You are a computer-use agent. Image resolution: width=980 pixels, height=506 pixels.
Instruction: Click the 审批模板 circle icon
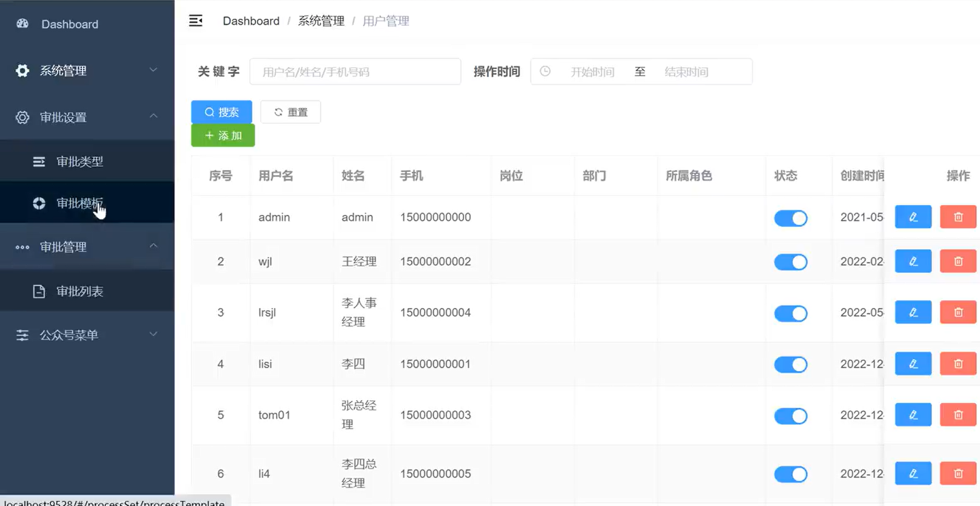(39, 203)
